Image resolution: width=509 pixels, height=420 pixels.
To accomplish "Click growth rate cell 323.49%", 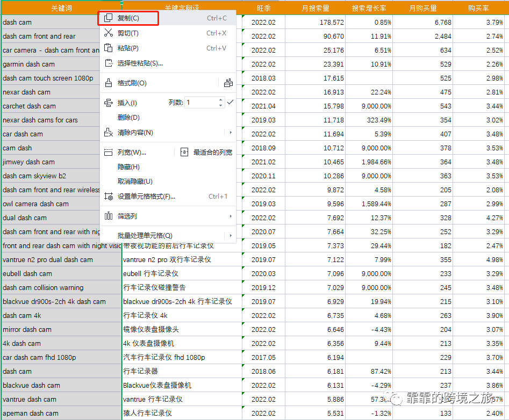I will point(369,120).
